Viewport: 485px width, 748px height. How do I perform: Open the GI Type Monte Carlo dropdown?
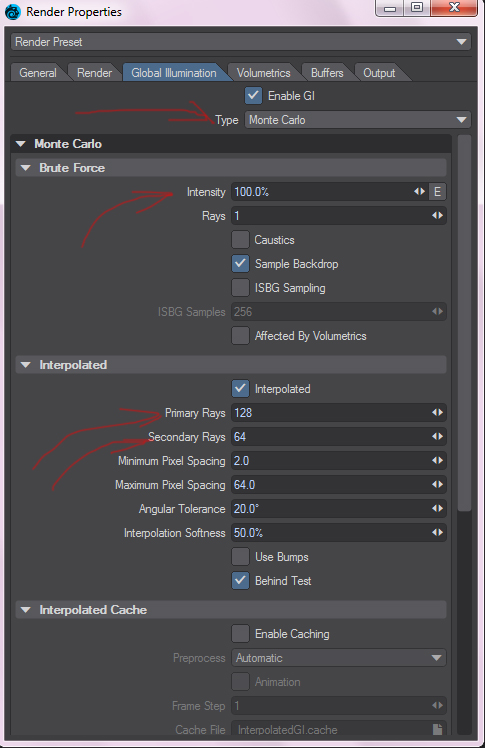coord(358,120)
